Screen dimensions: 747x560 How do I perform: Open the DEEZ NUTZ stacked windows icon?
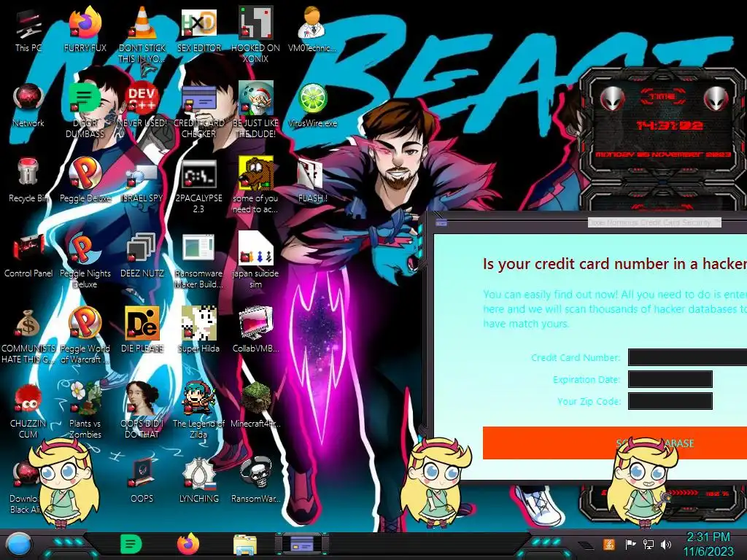tap(142, 255)
